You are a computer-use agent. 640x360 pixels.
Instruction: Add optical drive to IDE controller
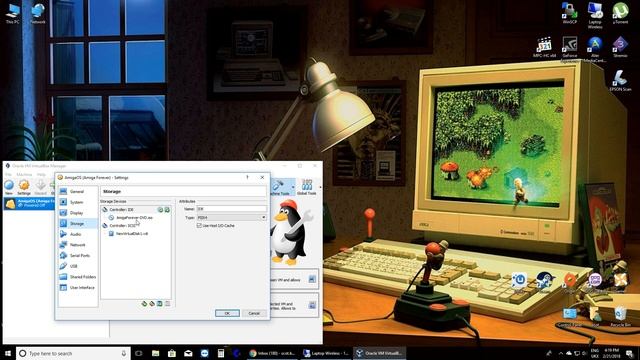[160, 209]
